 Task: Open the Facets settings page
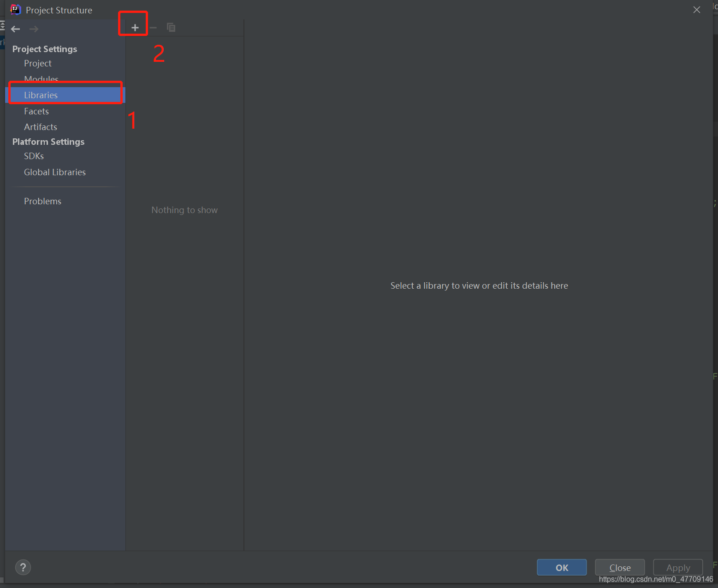point(36,111)
